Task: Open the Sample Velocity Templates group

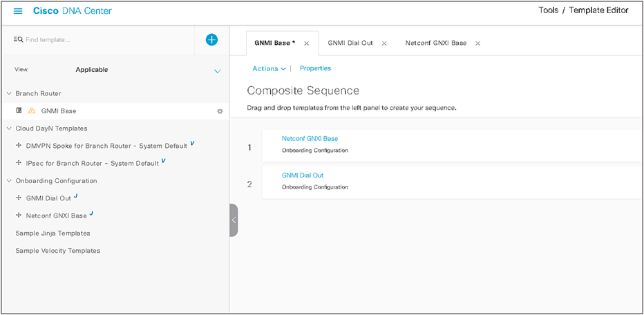Action: pyautogui.click(x=57, y=251)
